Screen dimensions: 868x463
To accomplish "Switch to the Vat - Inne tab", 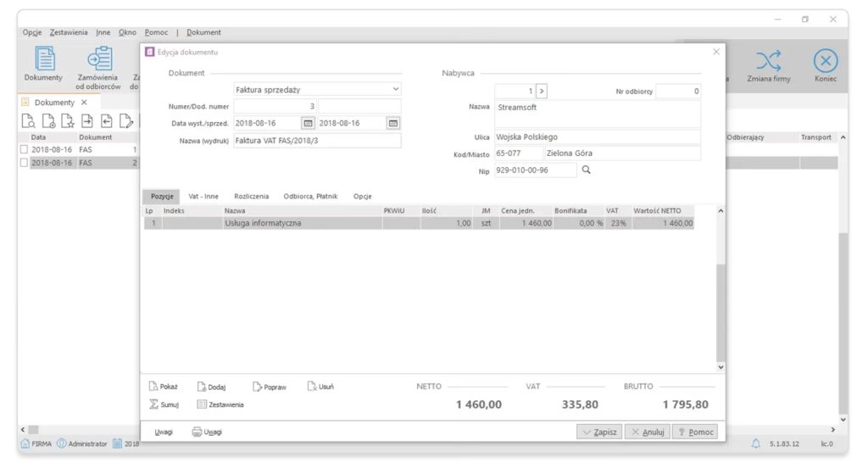I will click(x=203, y=196).
